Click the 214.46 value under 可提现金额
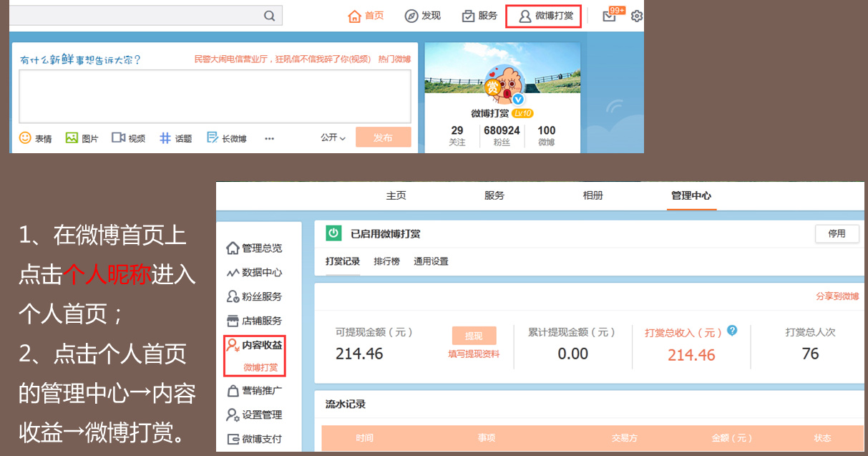Image resolution: width=868 pixels, height=456 pixels. tap(359, 354)
